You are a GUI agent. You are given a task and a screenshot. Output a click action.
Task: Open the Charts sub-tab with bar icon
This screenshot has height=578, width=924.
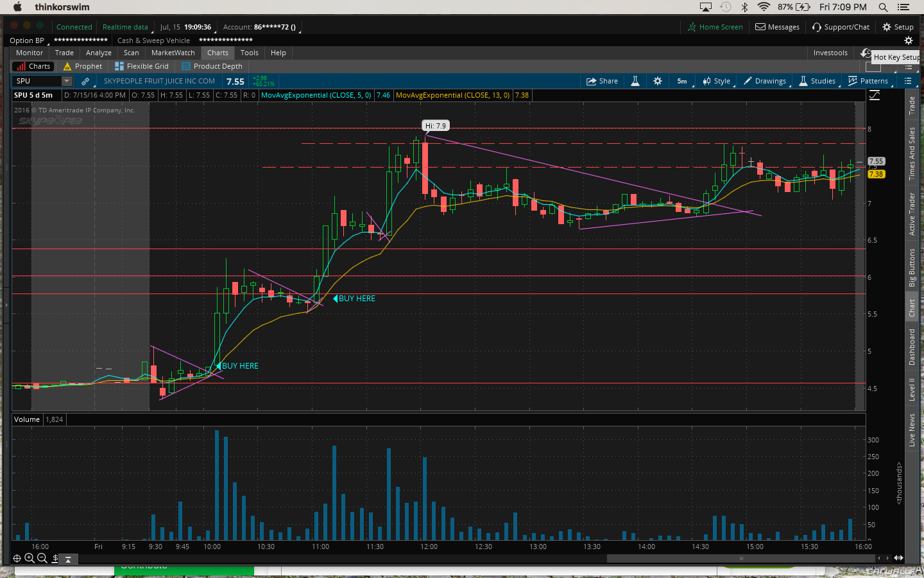33,66
